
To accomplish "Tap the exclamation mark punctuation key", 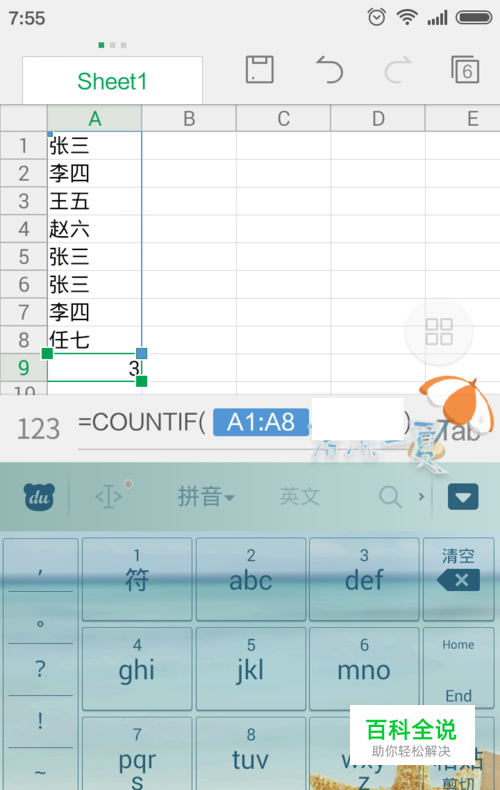I will [40, 721].
